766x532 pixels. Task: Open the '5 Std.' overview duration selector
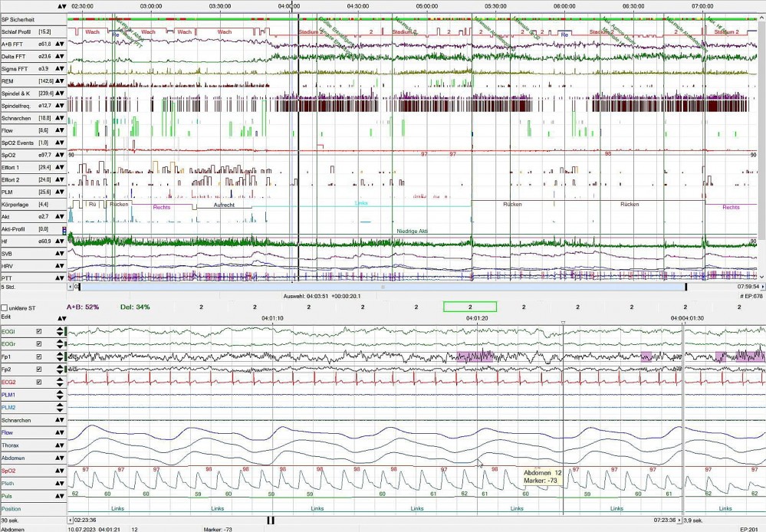tap(11, 287)
